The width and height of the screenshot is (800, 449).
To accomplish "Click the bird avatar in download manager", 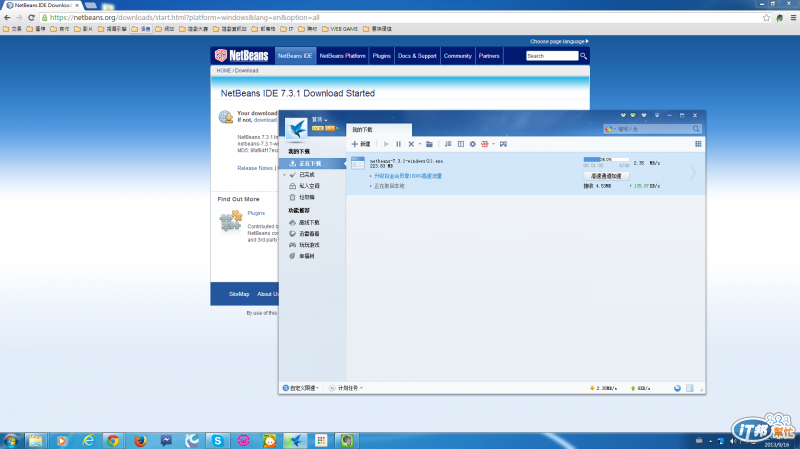I will 296,129.
